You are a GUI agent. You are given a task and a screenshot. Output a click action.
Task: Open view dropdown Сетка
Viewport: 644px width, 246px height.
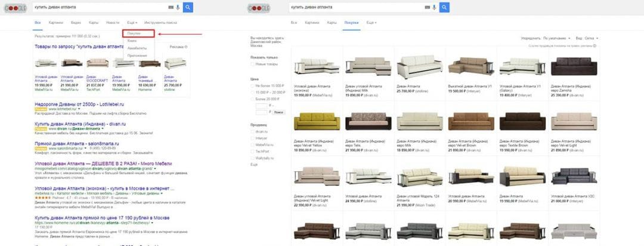(x=592, y=38)
